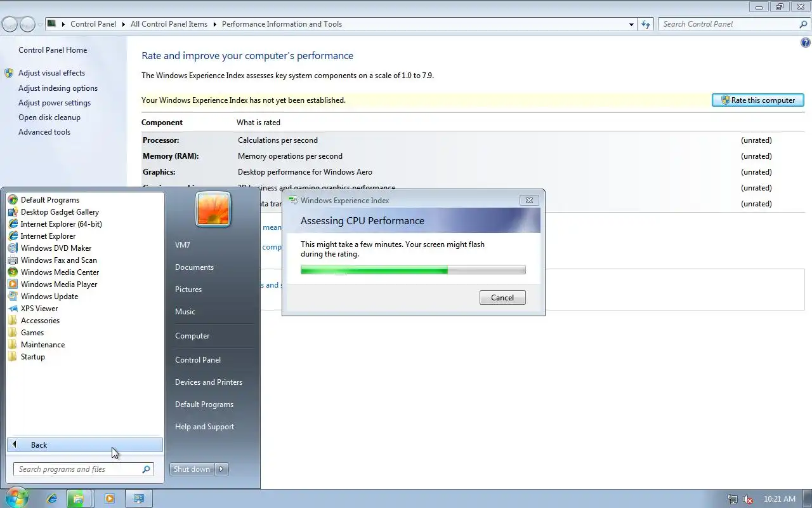The width and height of the screenshot is (812, 508).
Task: Click the Shut down button
Action: [x=192, y=469]
